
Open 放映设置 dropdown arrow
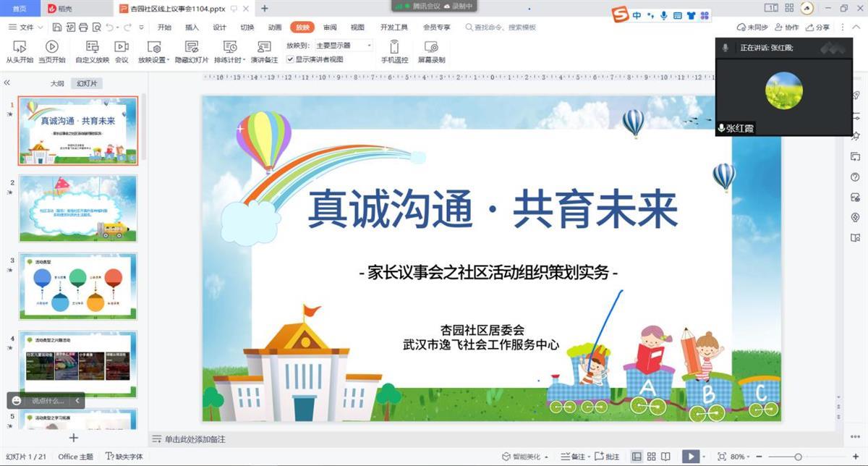tap(168, 60)
